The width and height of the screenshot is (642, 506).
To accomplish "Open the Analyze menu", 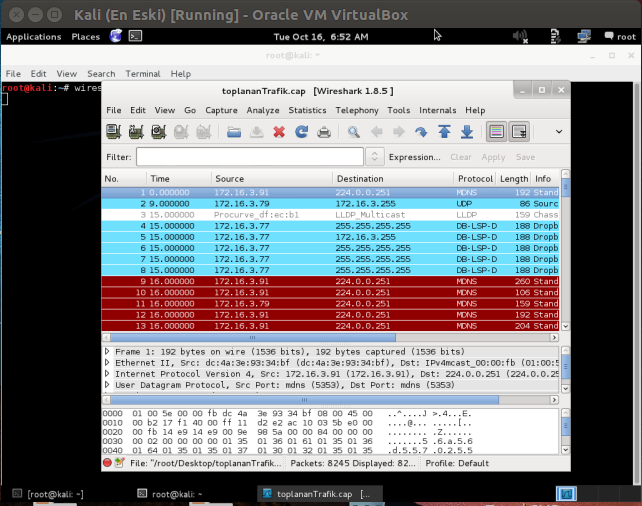I will tap(263, 110).
